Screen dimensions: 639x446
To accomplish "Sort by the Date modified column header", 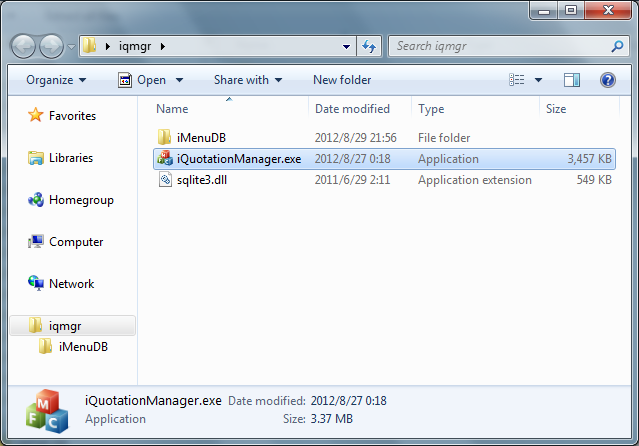I will [360, 108].
